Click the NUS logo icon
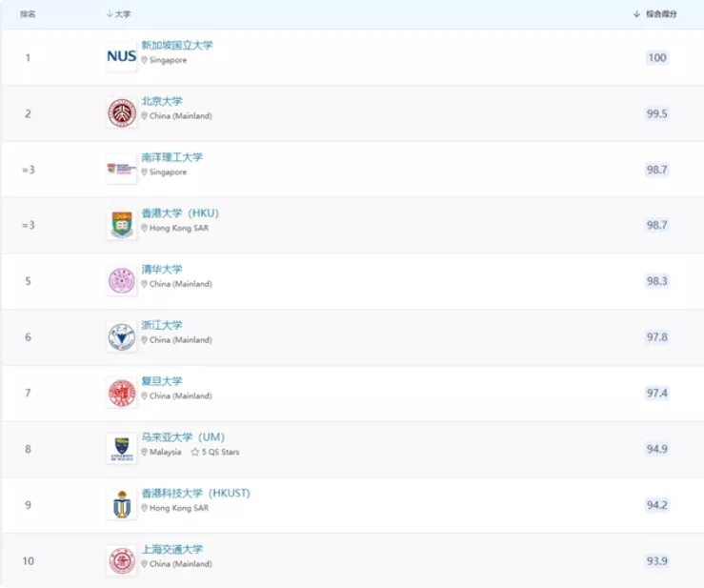 pos(121,57)
